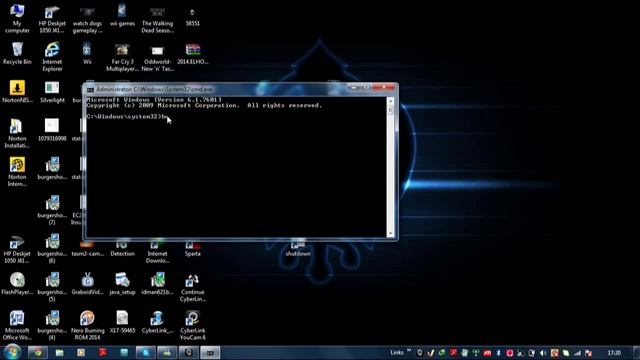Image resolution: width=640 pixels, height=360 pixels.
Task: Select the Norton Installation files icon
Action: 17,133
